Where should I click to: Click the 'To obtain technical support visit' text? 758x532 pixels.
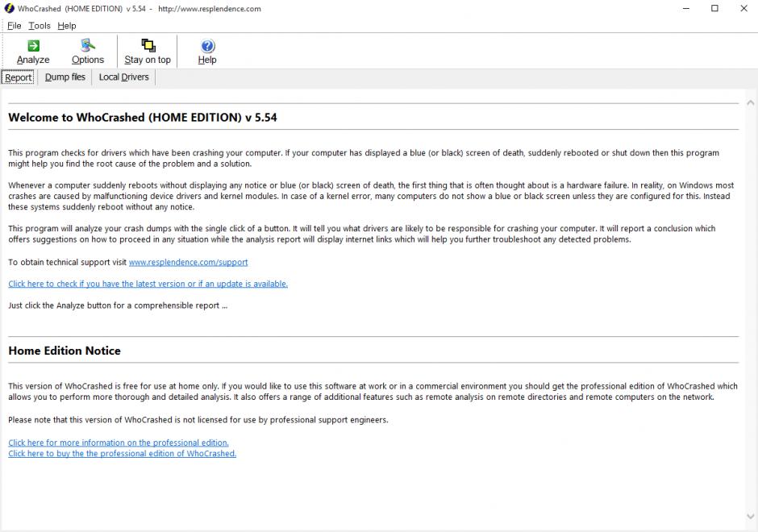67,262
